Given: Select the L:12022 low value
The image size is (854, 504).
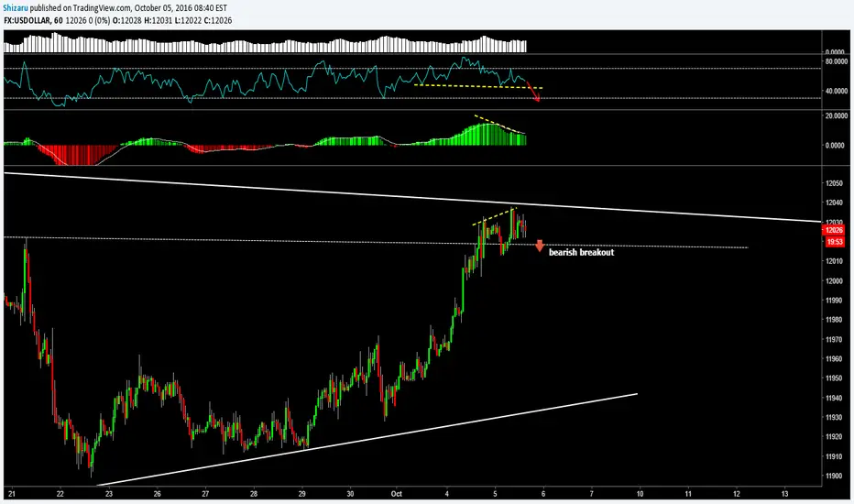Looking at the screenshot, I should 188,21.
